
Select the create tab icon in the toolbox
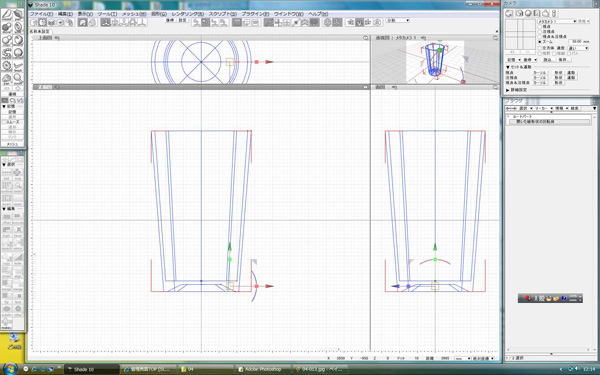(7, 15)
